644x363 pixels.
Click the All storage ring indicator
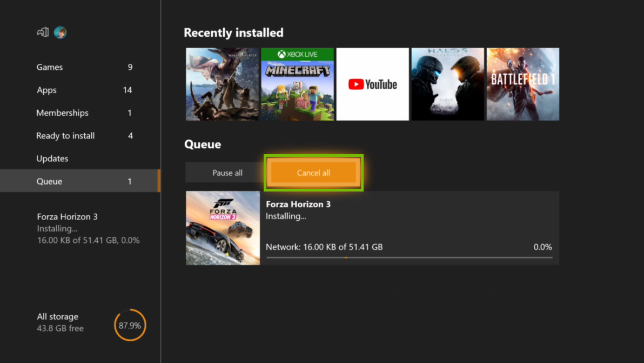[130, 325]
